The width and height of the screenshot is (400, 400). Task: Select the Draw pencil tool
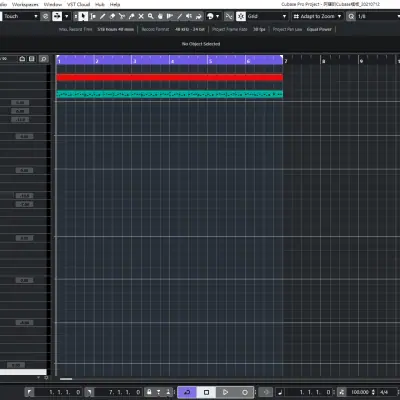click(x=103, y=16)
